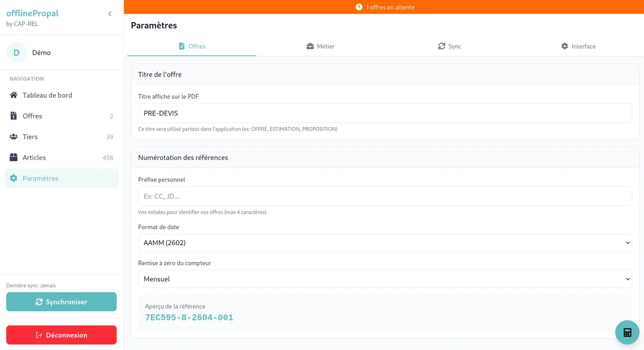The image size is (644, 350).
Task: Open the floating calculator button
Action: coord(627,332)
